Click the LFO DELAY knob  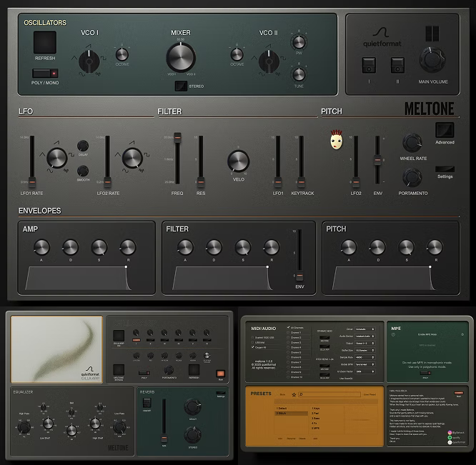(x=83, y=146)
